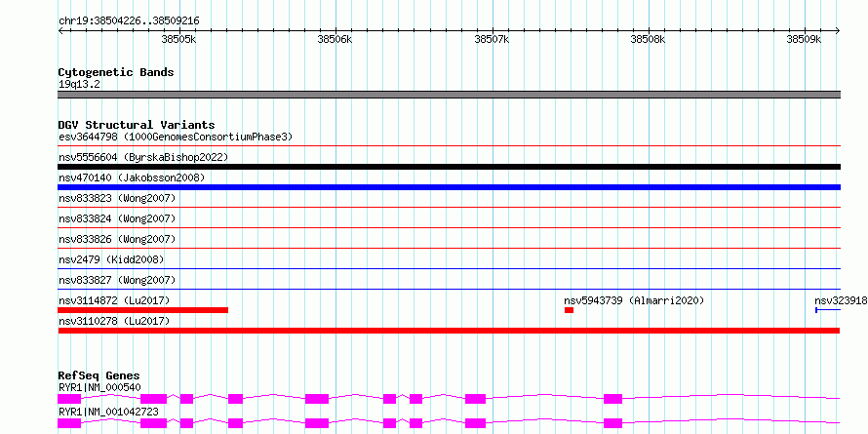Click the red line under nsv833824

click(449, 228)
